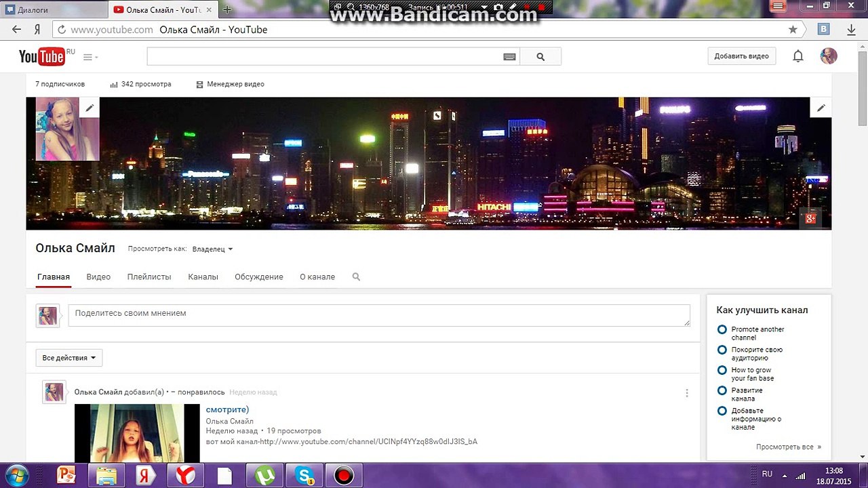Open the video thumbnail in the feed

137,433
